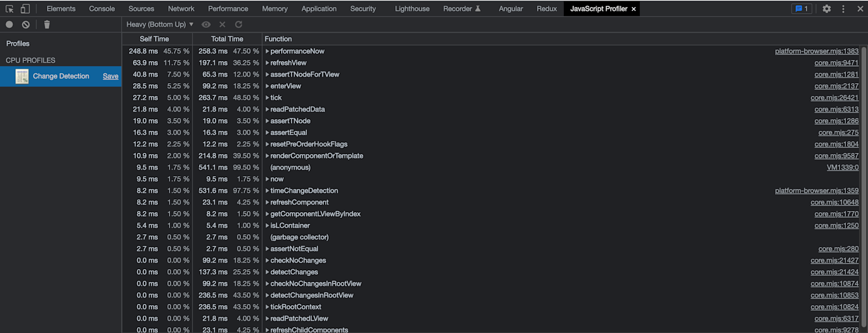Activate the inspect element picker icon
Screen dimensions: 868x333
coord(9,9)
